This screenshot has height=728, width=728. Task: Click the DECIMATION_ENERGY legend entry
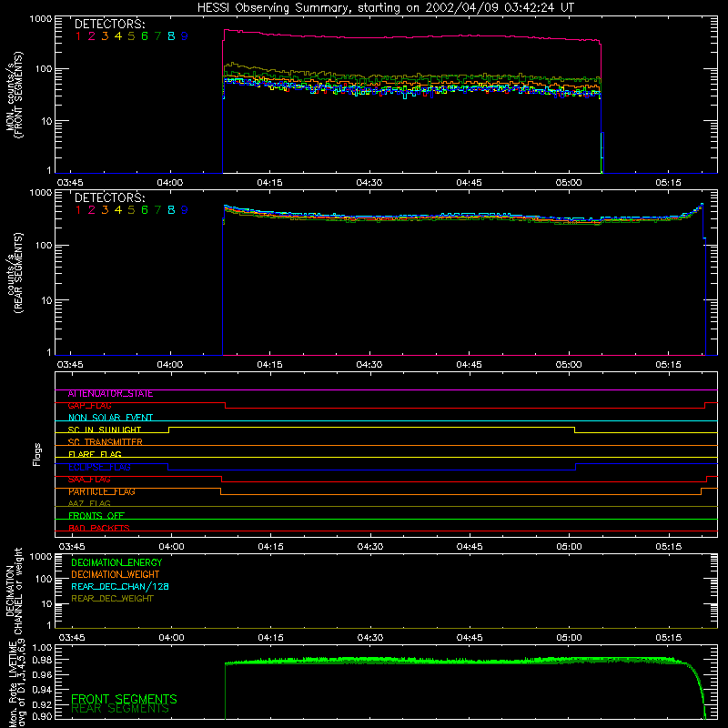tap(116, 562)
